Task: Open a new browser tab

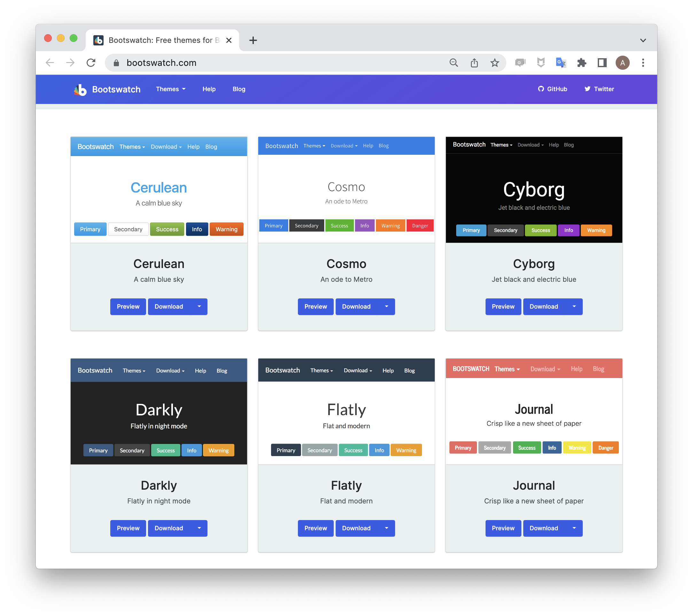Action: coord(253,40)
